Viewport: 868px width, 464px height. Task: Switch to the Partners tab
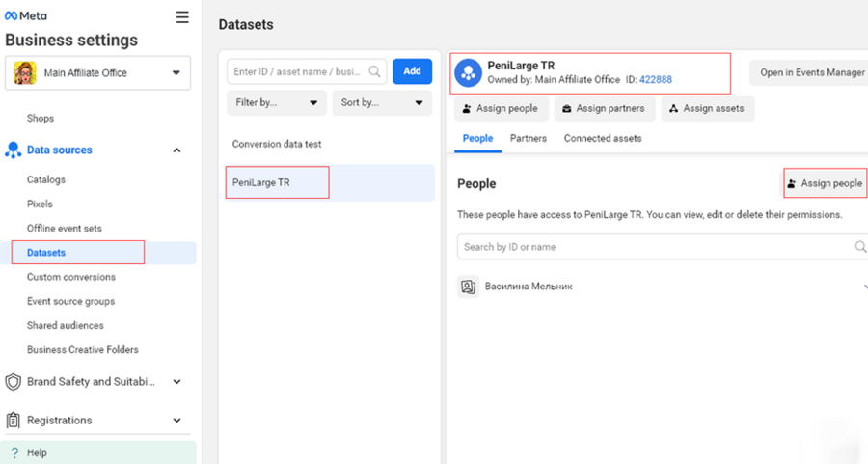tap(529, 138)
